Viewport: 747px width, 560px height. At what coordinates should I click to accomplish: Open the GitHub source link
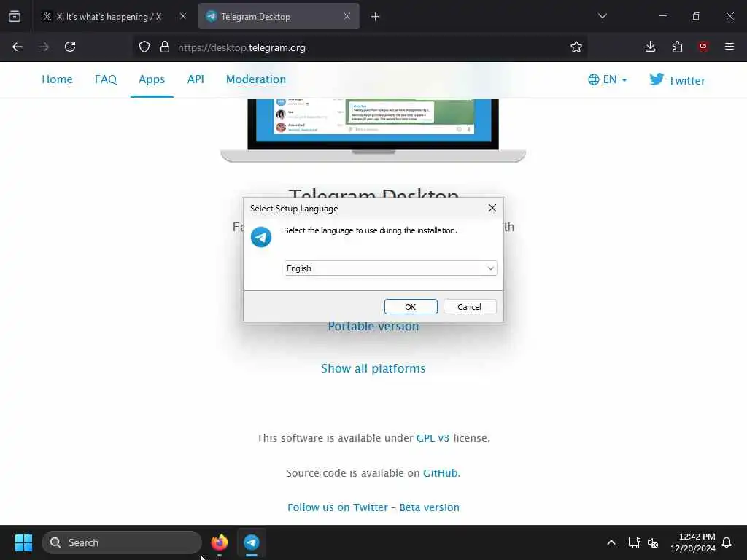pos(441,473)
